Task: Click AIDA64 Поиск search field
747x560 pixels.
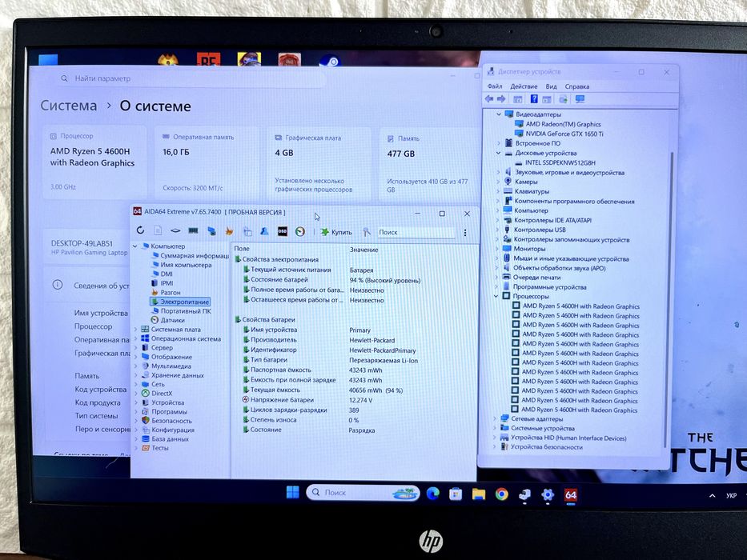Action: point(416,232)
